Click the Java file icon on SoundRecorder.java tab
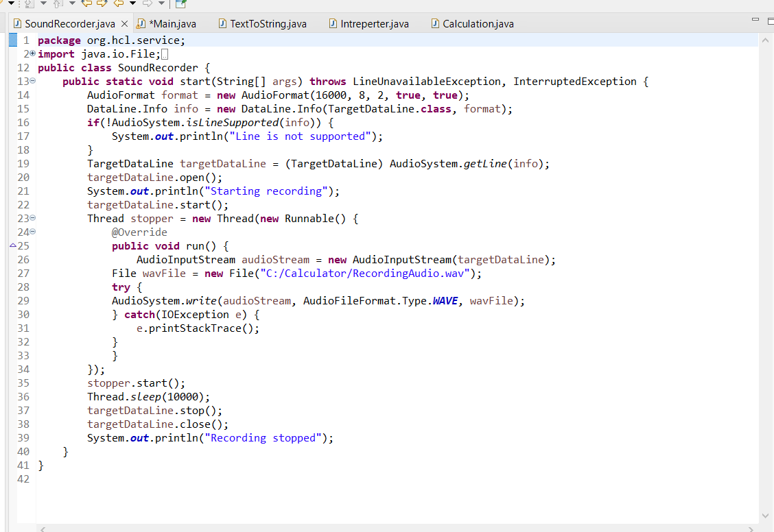 pyautogui.click(x=17, y=23)
